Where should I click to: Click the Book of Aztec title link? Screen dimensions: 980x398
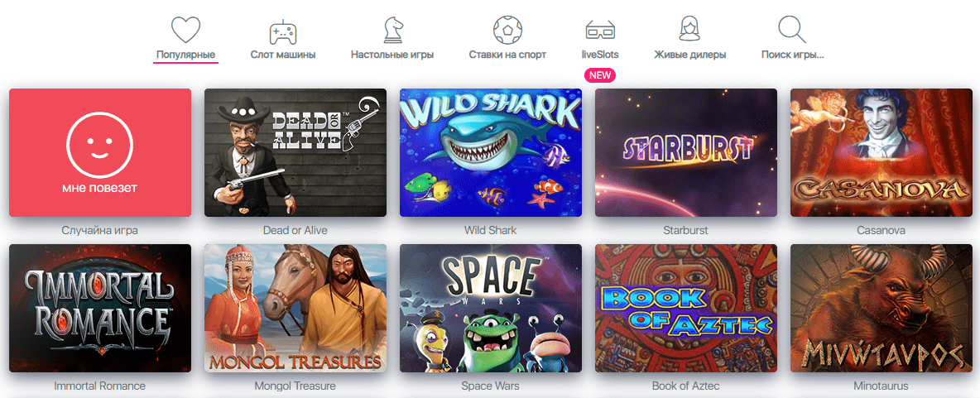coord(685,386)
